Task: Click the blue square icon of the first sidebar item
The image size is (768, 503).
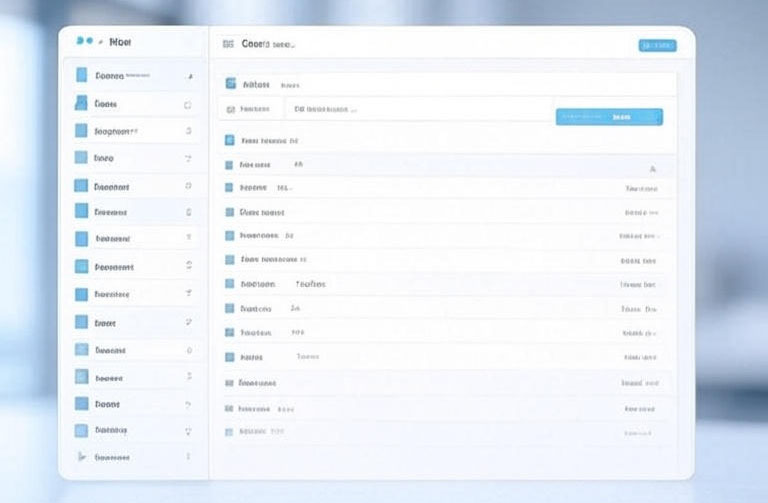Action: [81, 75]
